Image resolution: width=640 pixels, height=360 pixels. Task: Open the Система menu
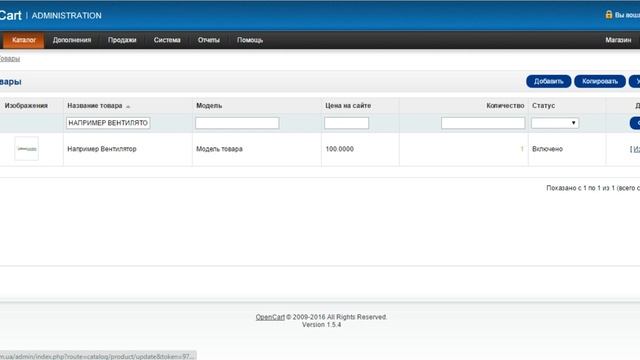(x=167, y=40)
